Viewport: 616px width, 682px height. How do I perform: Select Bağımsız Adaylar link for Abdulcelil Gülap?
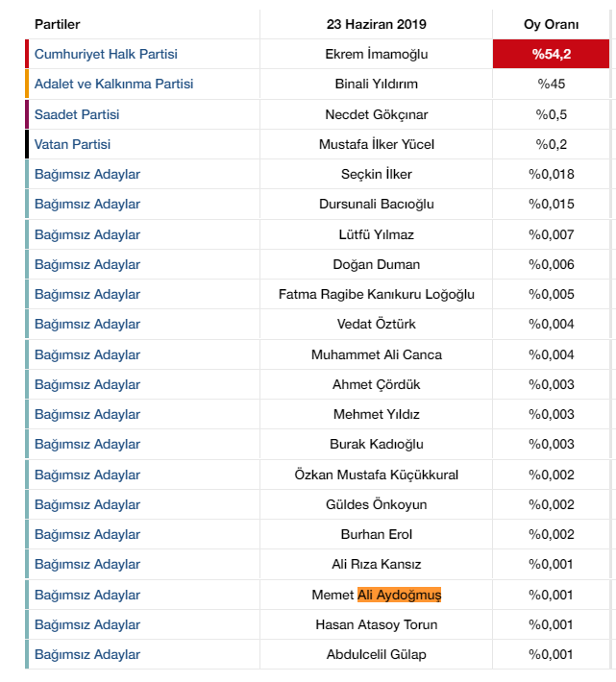tap(87, 654)
